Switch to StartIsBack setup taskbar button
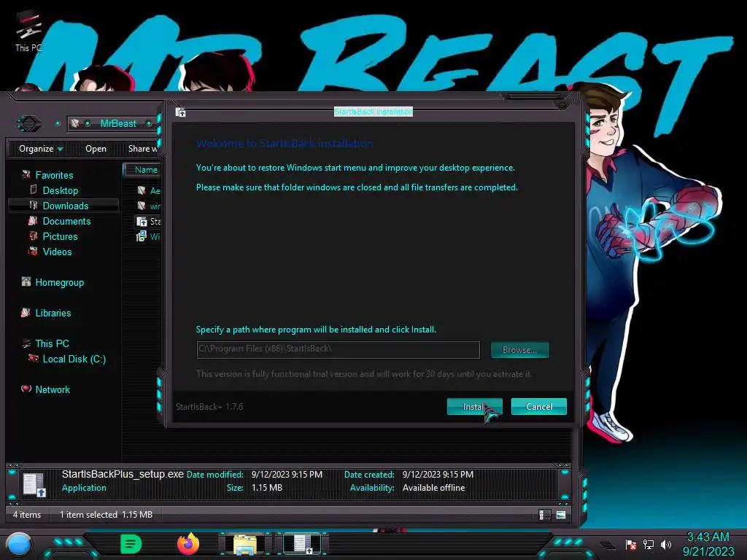Viewport: 747px width, 560px height. [302, 544]
